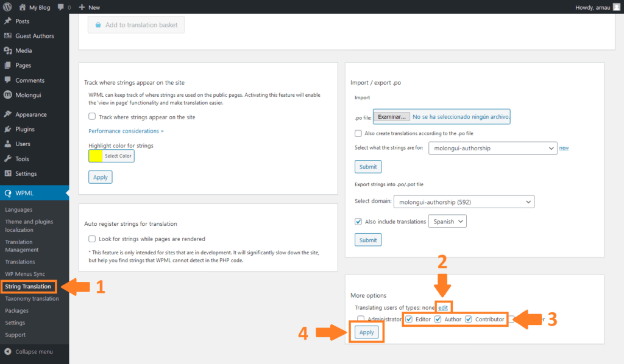
Task: Open WP Menus Sync submenu item
Action: pyautogui.click(x=25, y=274)
